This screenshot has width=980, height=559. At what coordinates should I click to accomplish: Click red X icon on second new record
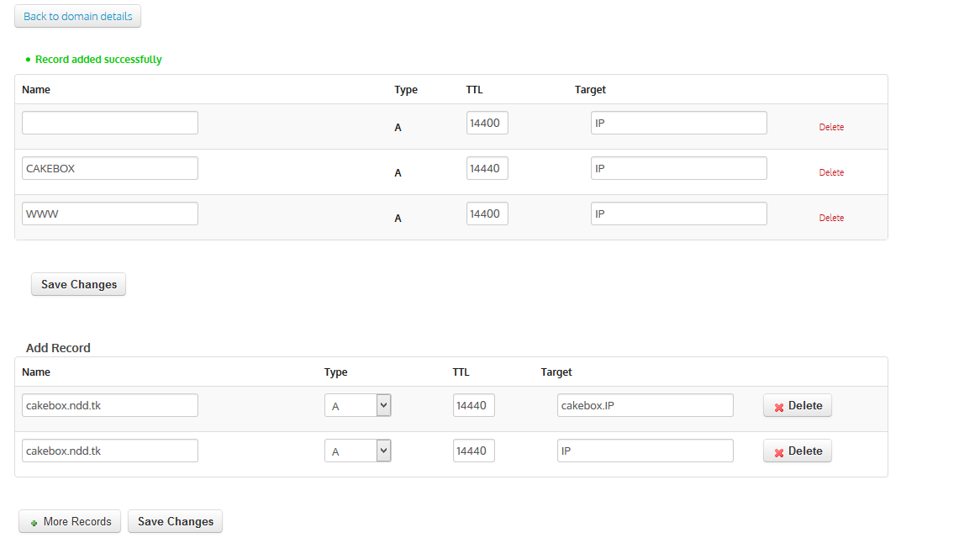(779, 451)
